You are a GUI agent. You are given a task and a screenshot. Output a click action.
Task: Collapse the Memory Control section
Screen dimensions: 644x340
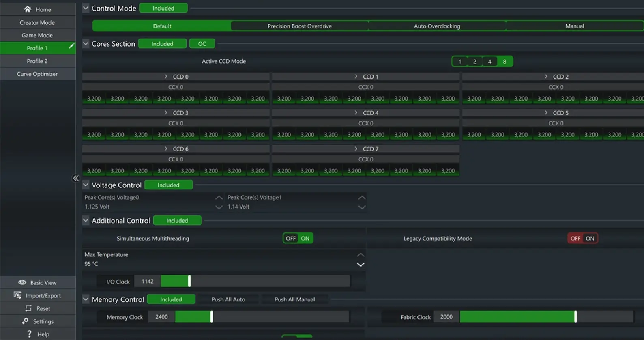[86, 299]
